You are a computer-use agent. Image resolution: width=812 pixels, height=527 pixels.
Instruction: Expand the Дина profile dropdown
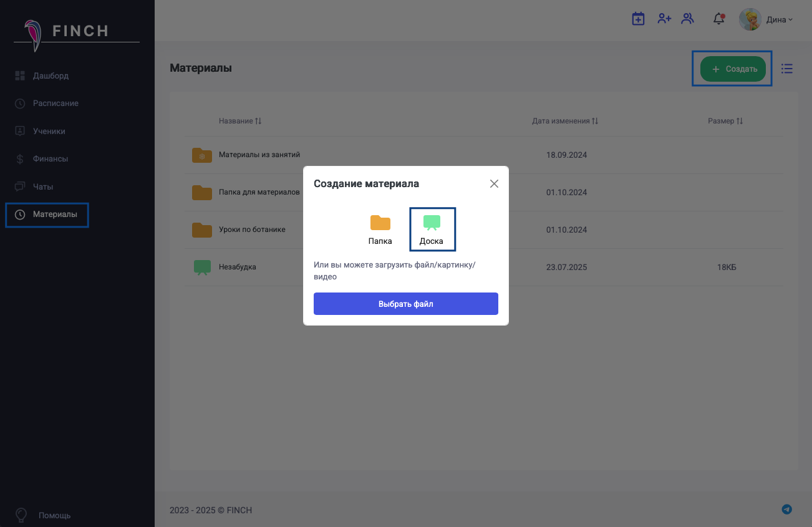766,19
